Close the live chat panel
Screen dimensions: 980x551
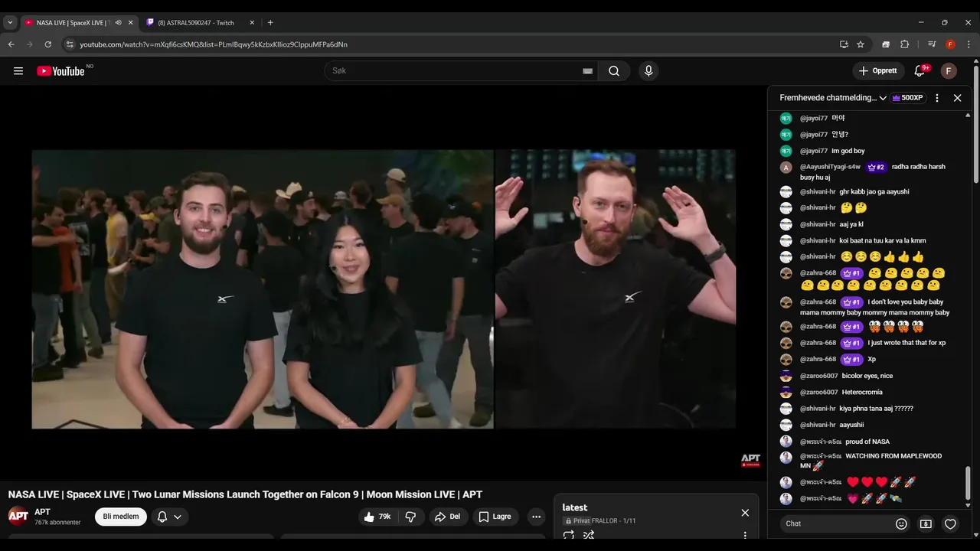point(957,98)
